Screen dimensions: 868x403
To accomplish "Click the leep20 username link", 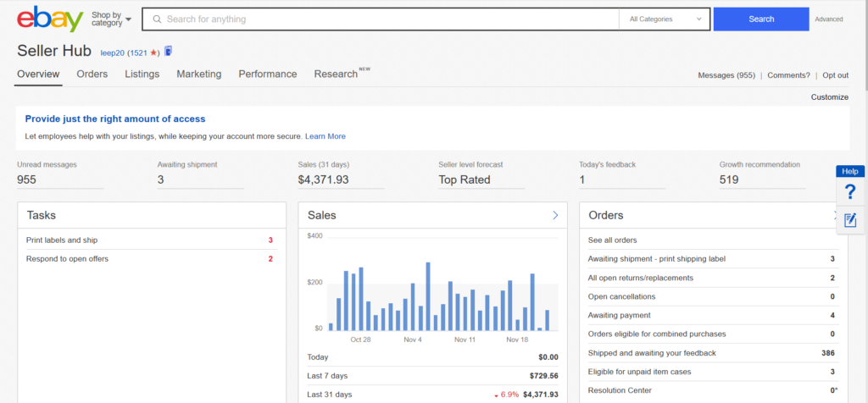I will click(x=113, y=53).
